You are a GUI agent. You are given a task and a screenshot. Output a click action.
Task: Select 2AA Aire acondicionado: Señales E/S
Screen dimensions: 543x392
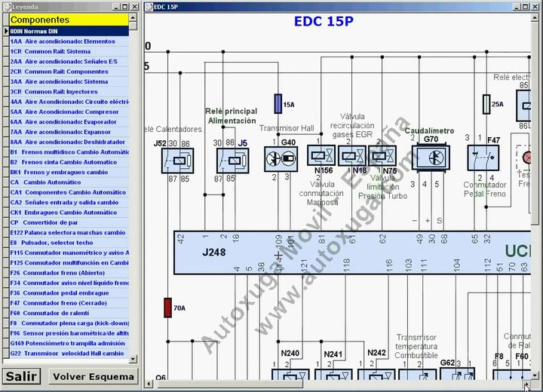[69, 61]
